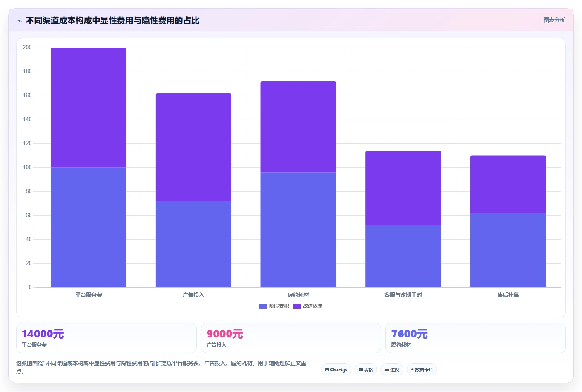Click the 图表分析 label in the header
Screen dimensions: 582x392
[554, 20]
